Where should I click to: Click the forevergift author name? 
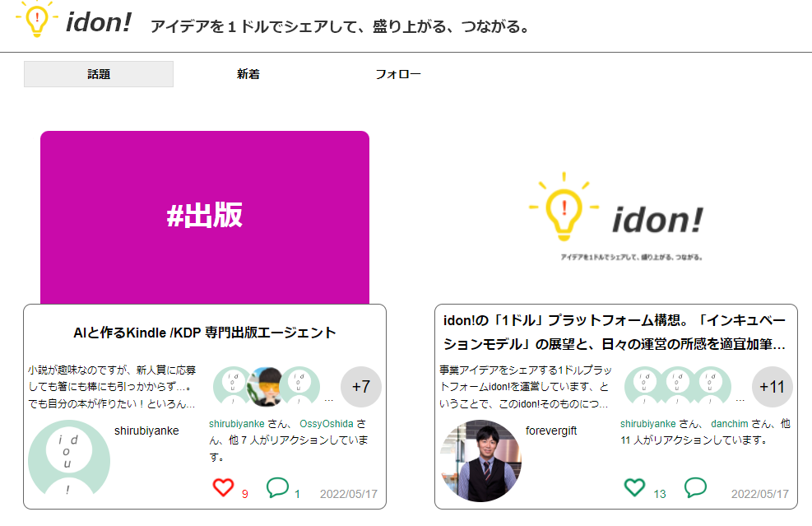pos(551,431)
